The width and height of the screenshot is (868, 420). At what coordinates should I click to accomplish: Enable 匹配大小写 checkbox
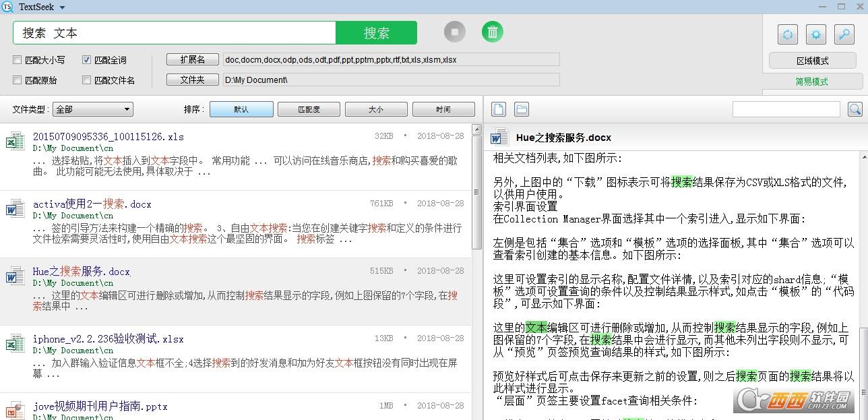[x=17, y=59]
